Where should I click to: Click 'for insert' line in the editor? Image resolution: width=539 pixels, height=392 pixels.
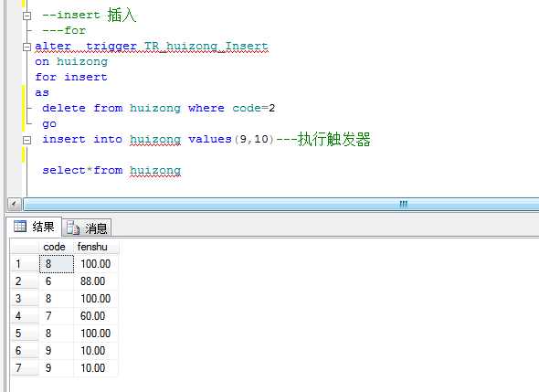[x=71, y=77]
